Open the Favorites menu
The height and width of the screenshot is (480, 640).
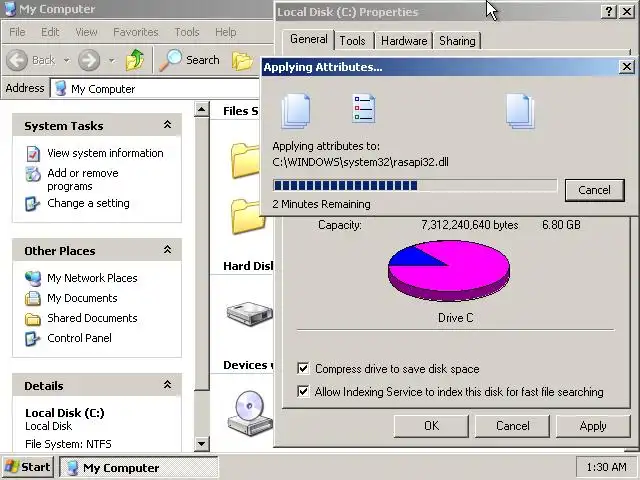pos(136,32)
